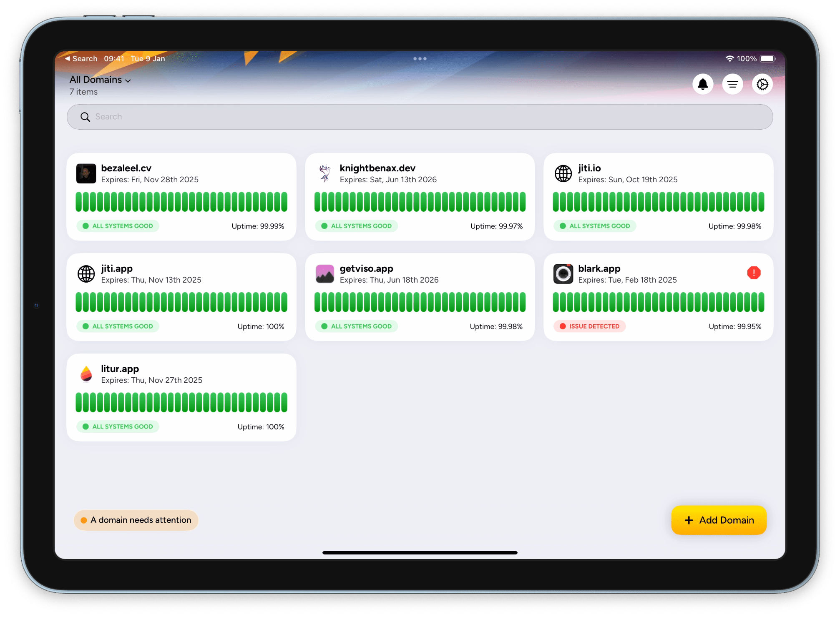Open the knightbenax.dev domain title
Screen dimensions: 840x617
click(x=377, y=168)
